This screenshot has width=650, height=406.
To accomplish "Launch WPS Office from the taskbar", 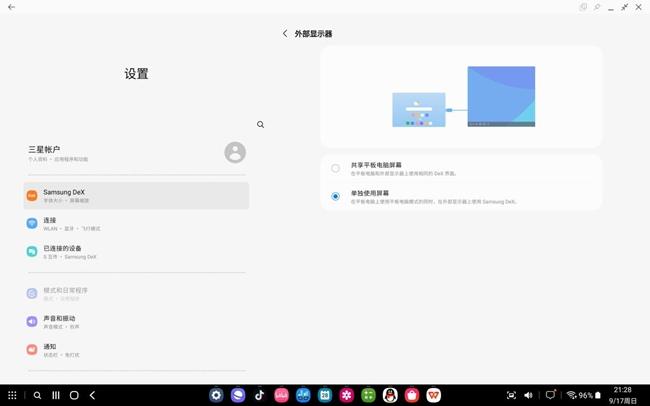I will tap(434, 395).
